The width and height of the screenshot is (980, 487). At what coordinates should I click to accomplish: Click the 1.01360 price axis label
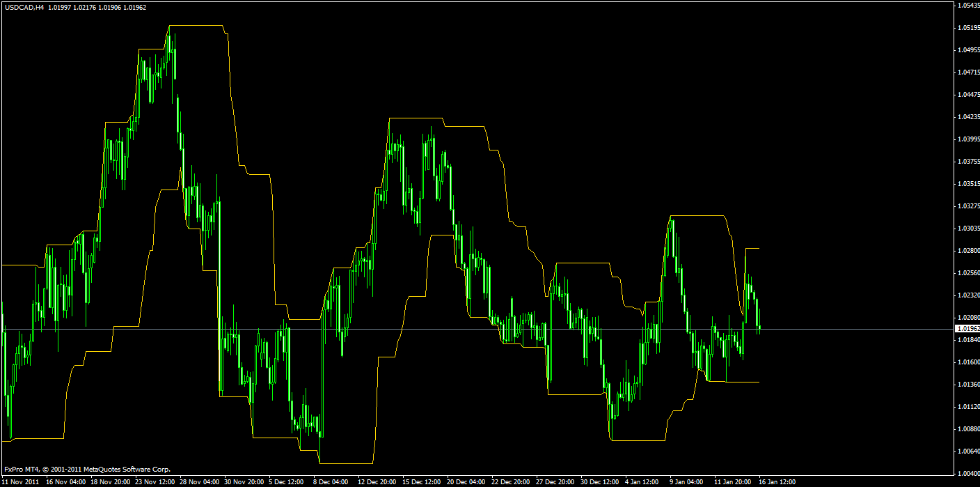pyautogui.click(x=968, y=385)
